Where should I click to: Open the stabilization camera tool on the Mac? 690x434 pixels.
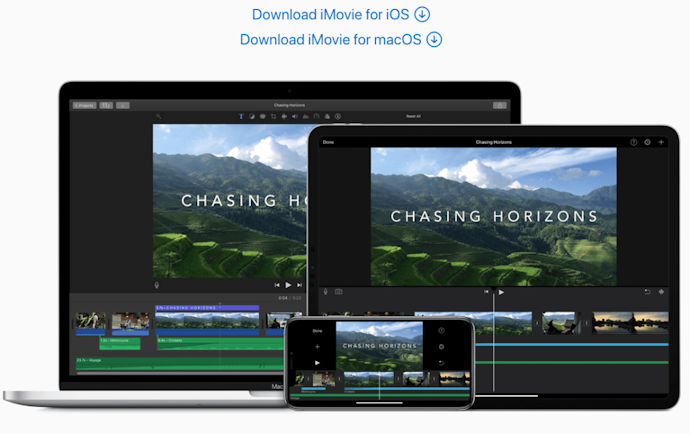pos(284,117)
